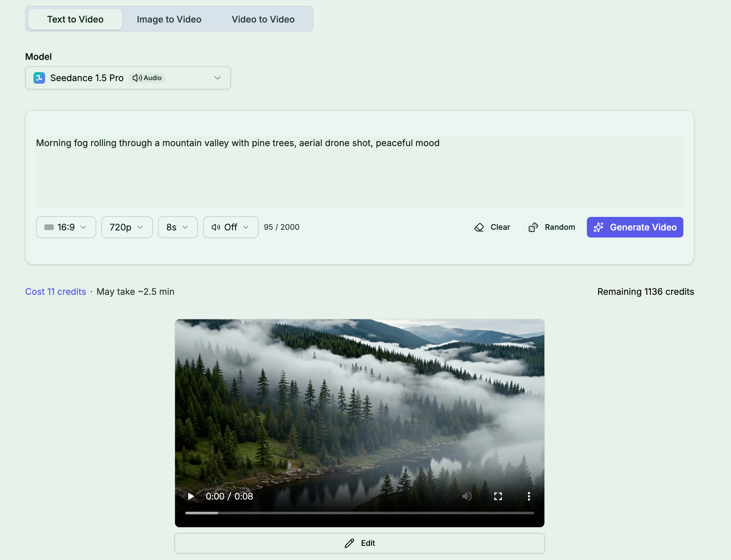
Task: Toggle audio Off setting under the prompt
Action: click(230, 227)
